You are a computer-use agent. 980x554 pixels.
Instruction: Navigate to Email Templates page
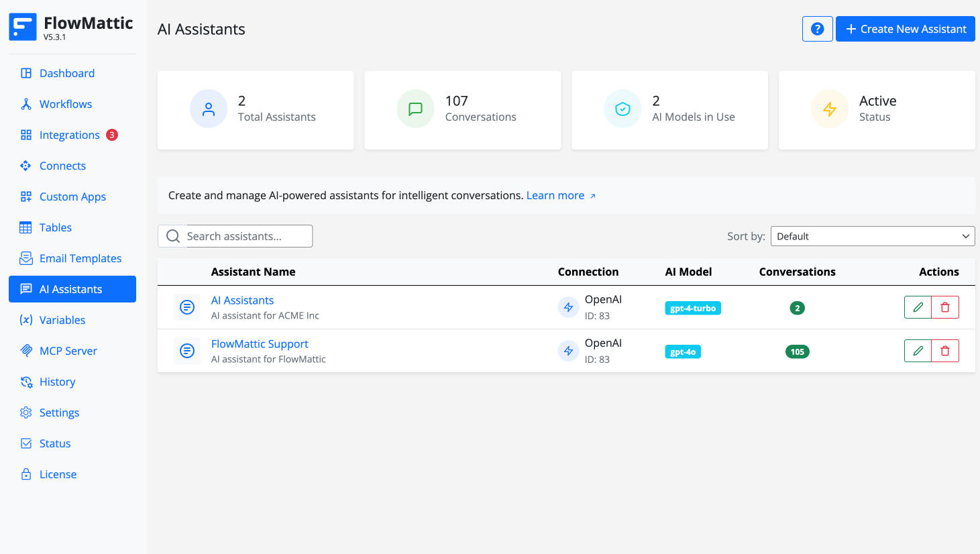point(80,258)
